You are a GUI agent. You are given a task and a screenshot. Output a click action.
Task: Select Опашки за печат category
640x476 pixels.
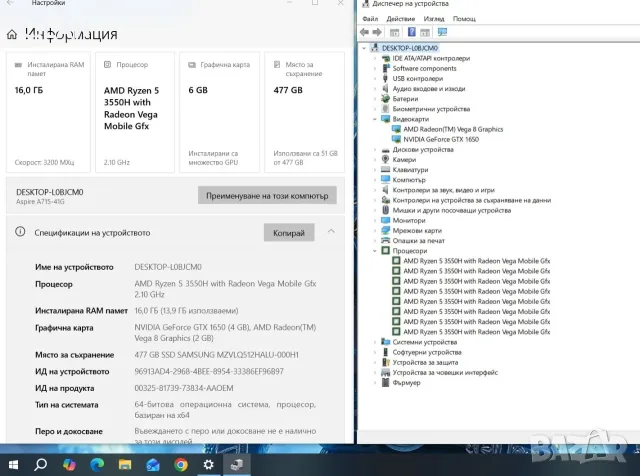(418, 240)
